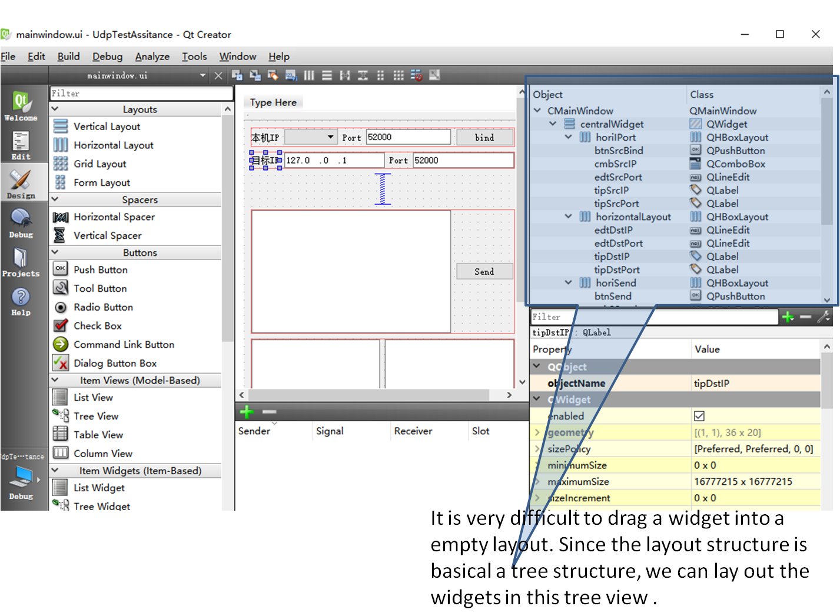Go to Projects mode
Image resolution: width=840 pixels, height=616 pixels.
pyautogui.click(x=21, y=262)
